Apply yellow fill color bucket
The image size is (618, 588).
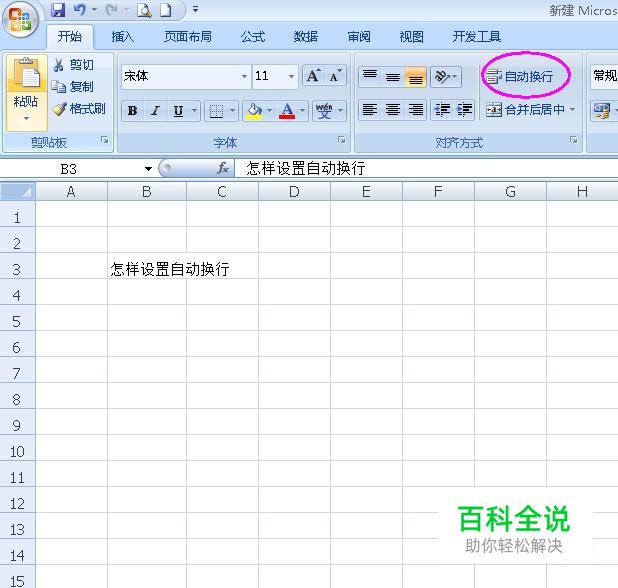coord(254,111)
